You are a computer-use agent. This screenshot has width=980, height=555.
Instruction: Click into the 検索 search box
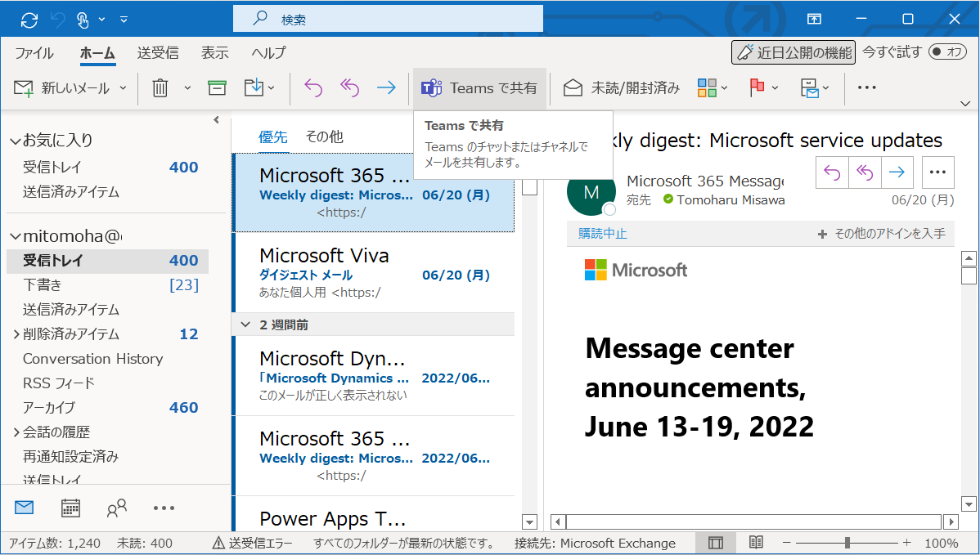coord(388,20)
